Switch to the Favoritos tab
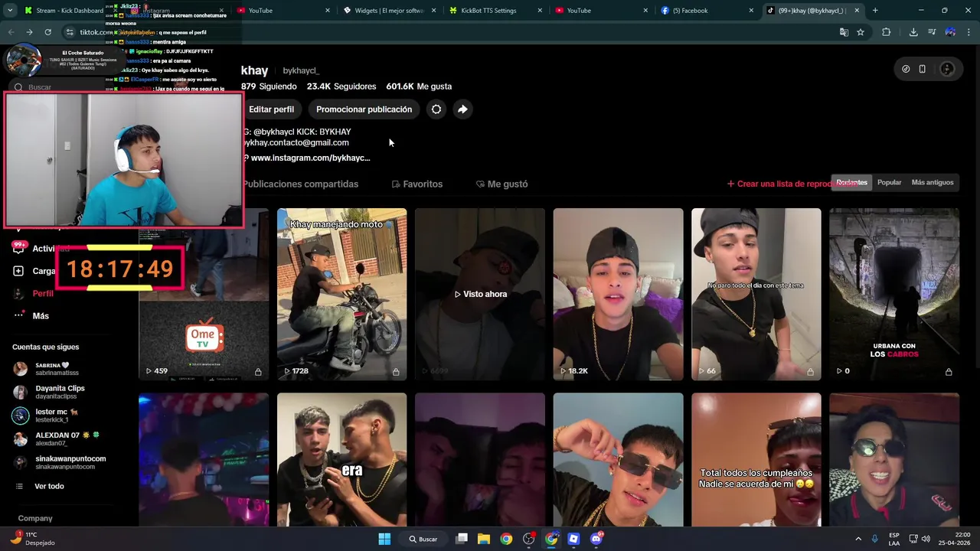This screenshot has height=551, width=980. point(417,184)
